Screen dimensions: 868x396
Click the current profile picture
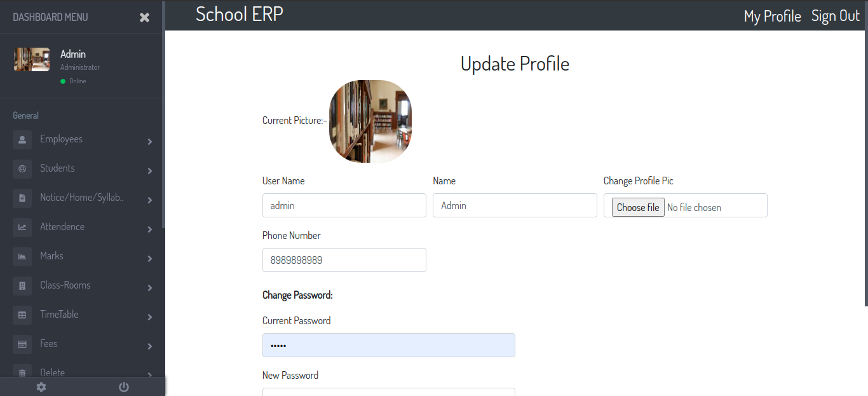click(x=370, y=121)
